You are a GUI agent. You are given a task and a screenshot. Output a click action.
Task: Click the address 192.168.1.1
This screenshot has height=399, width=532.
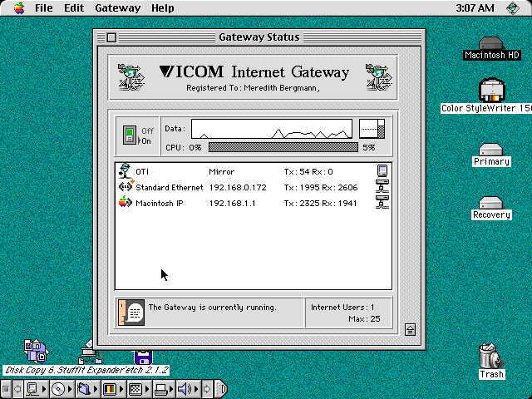point(233,203)
